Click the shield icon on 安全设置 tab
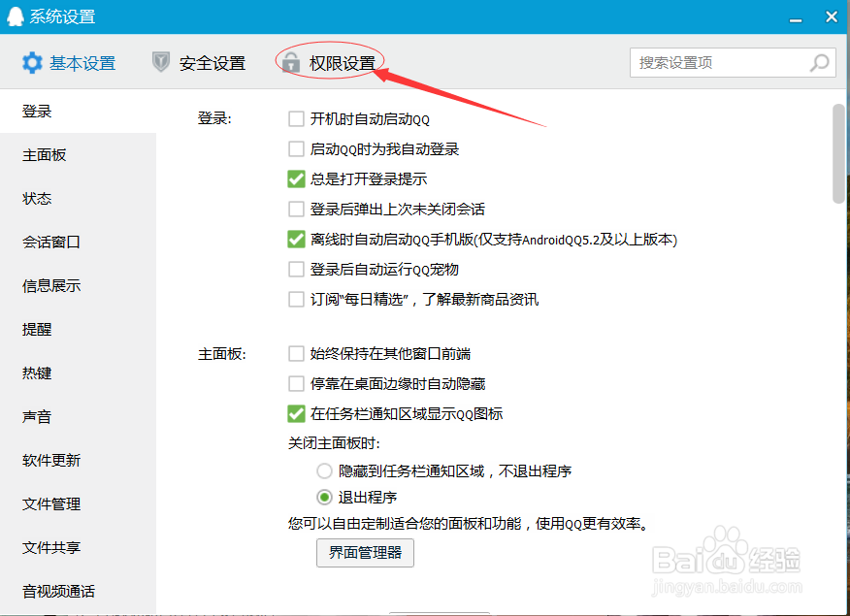This screenshot has height=616, width=850. (x=158, y=61)
